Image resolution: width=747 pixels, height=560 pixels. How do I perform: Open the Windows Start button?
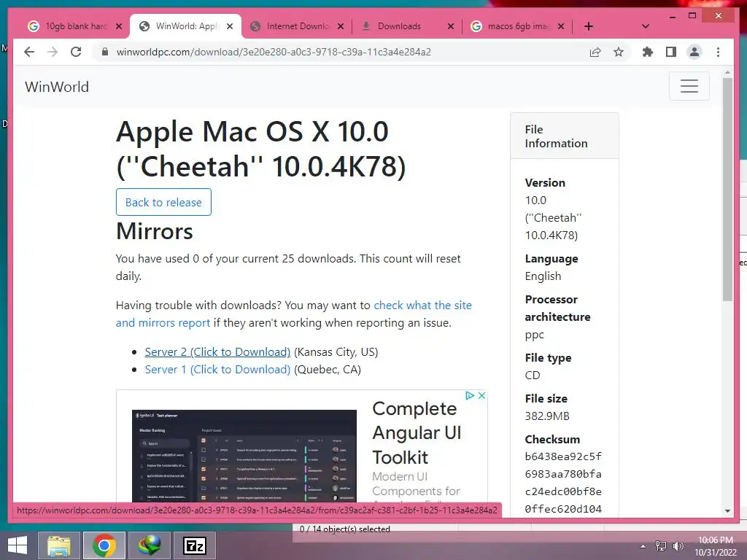click(x=18, y=545)
